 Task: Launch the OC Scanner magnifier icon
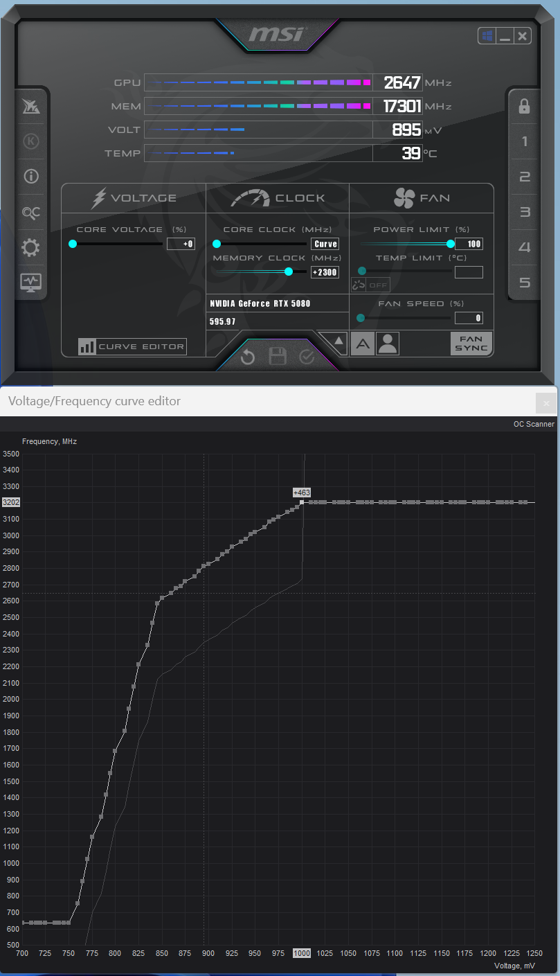[31, 213]
